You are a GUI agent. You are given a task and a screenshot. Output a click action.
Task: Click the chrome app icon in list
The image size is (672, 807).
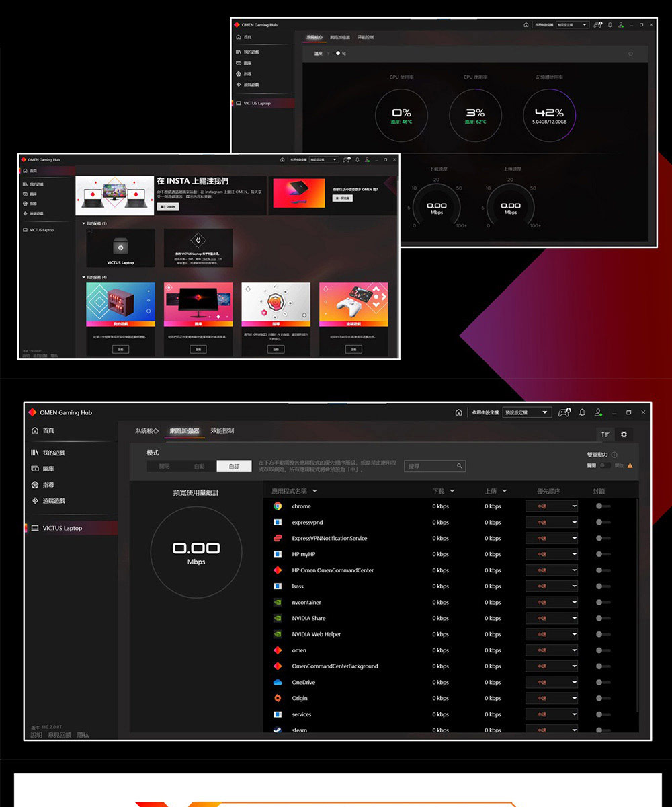pyautogui.click(x=278, y=506)
